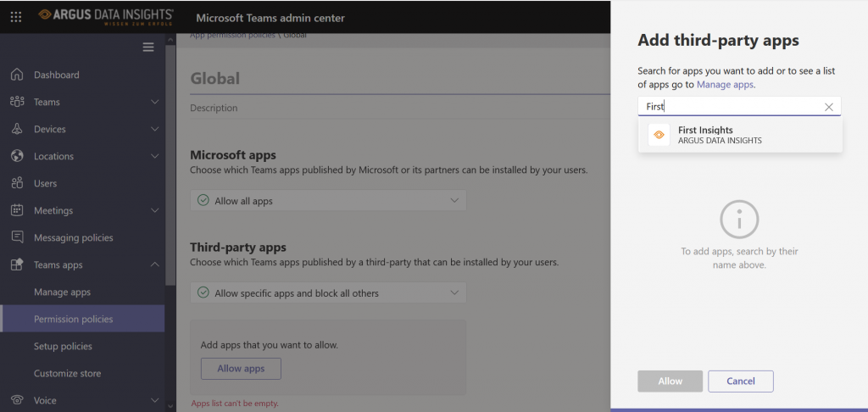This screenshot has width=868, height=412.
Task: Open Third-party apps permission dropdown
Action: [x=328, y=292]
